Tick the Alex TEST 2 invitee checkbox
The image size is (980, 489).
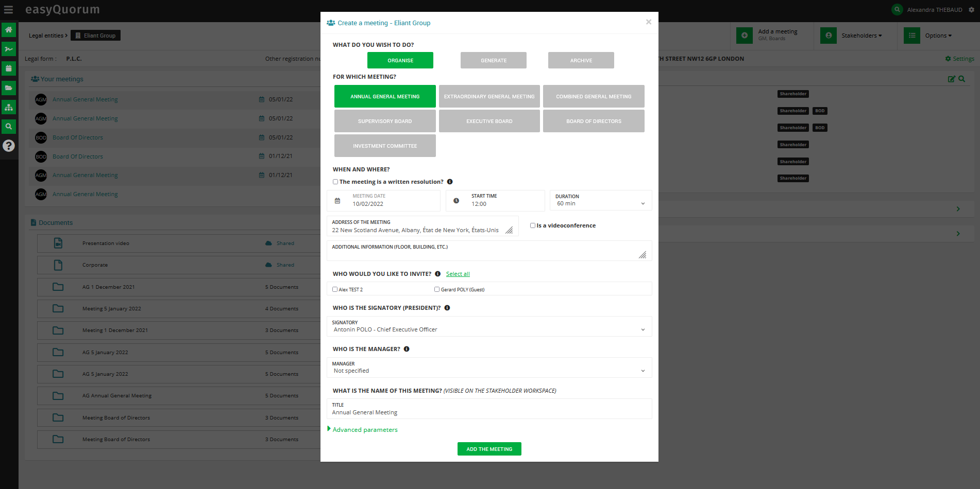335,289
